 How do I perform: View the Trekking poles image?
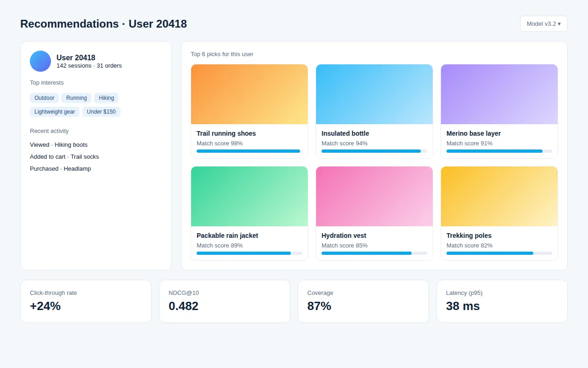click(499, 196)
